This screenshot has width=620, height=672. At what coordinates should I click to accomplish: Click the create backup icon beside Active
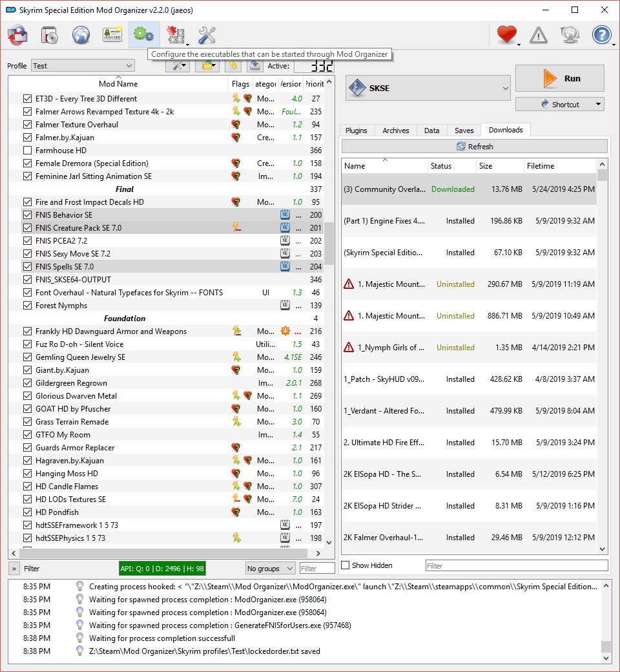click(x=255, y=65)
